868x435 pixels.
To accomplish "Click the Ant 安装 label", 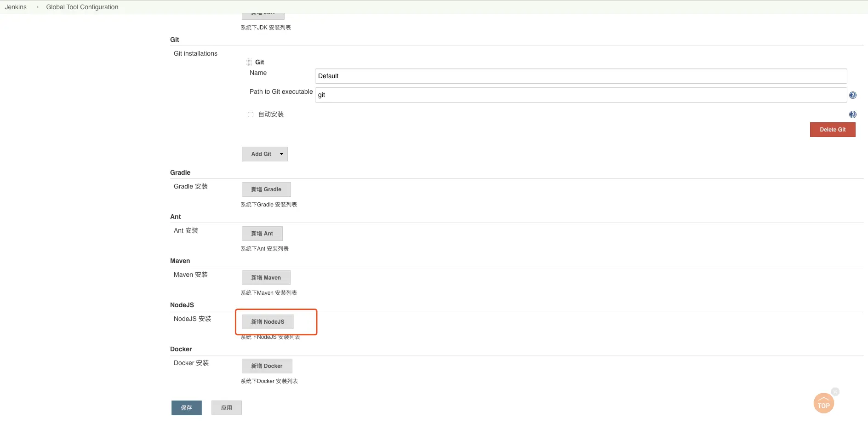I will pyautogui.click(x=186, y=230).
